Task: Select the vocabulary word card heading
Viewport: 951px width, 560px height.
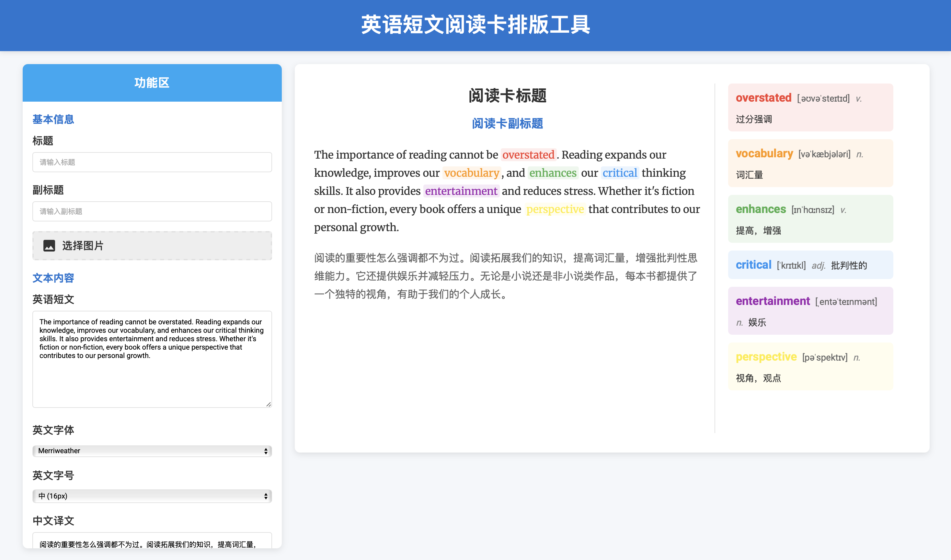Action: coord(764,153)
